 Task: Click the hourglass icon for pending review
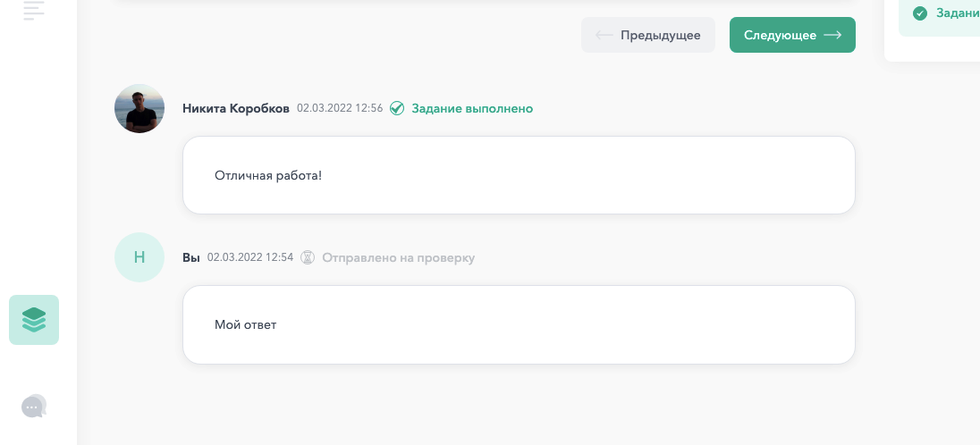308,257
